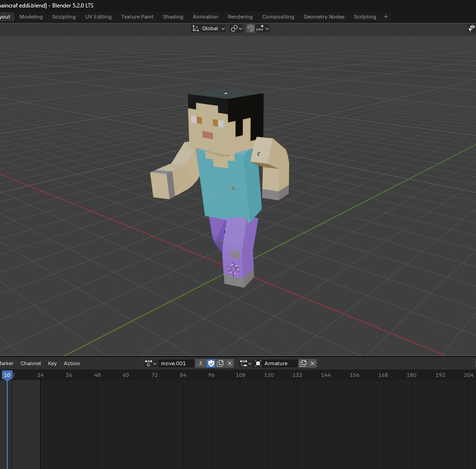Click frame 156 on the timeline ruler
This screenshot has height=469, width=476.
[x=354, y=375]
